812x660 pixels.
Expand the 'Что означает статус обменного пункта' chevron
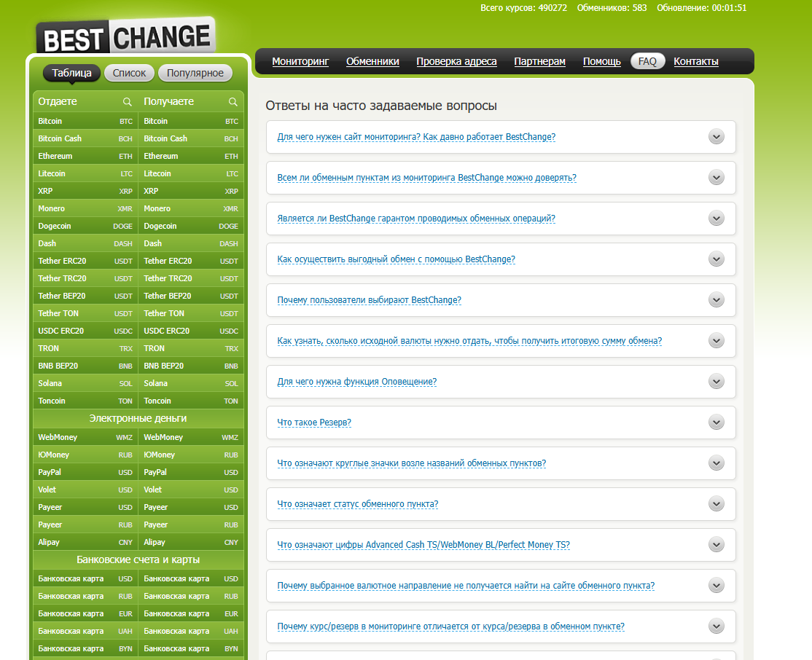click(x=717, y=504)
